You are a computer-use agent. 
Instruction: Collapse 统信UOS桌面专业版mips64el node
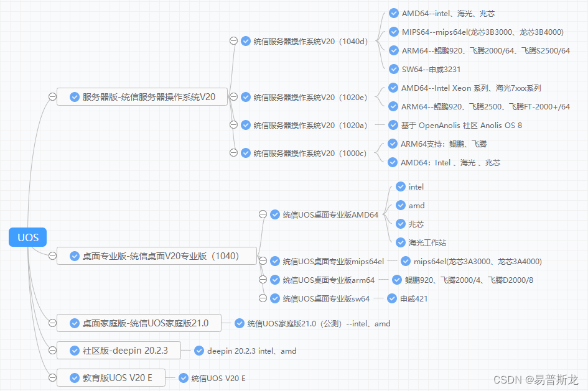pyautogui.click(x=263, y=260)
